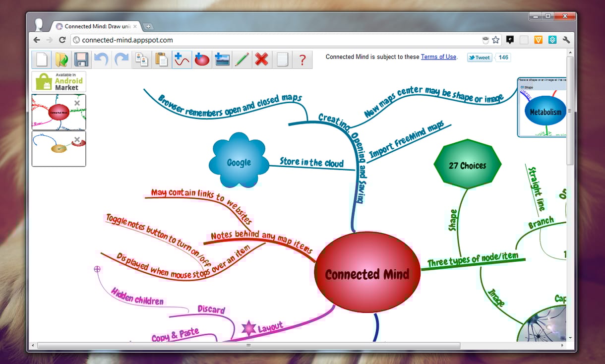Delete item with red X icon
The width and height of the screenshot is (605, 364).
pyautogui.click(x=262, y=60)
